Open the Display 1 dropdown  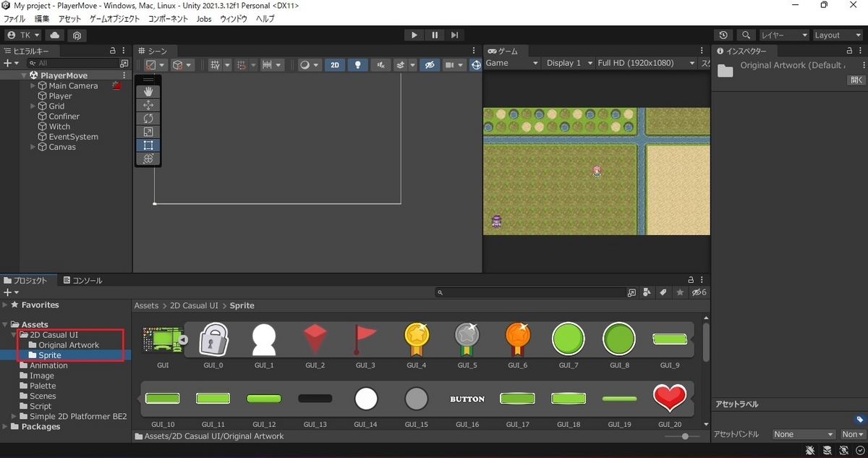point(569,63)
